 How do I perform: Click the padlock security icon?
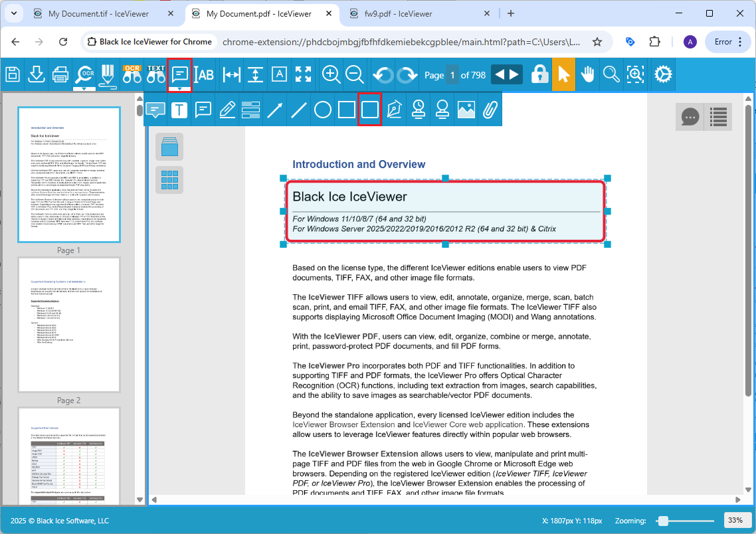coord(539,74)
